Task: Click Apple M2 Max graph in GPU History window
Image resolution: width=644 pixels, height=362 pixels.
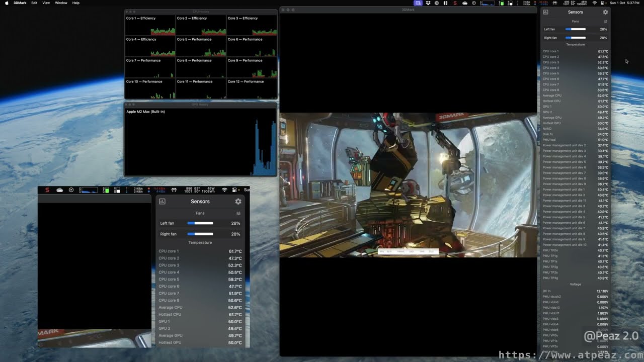Action: tap(201, 142)
